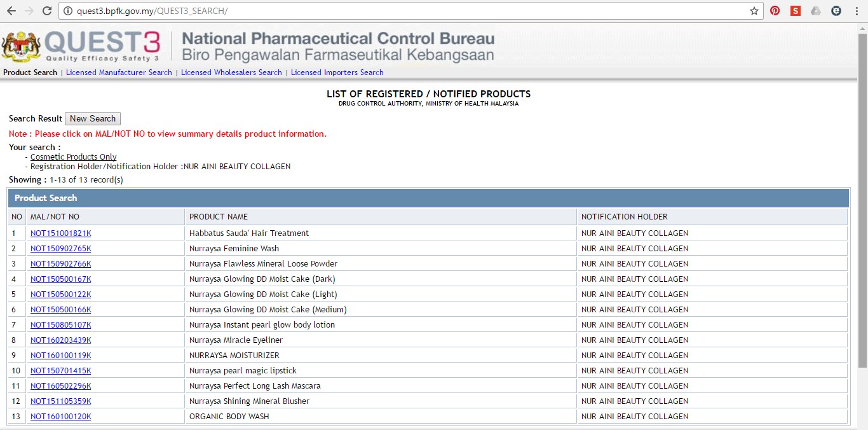The height and width of the screenshot is (430, 868).
Task: Open the Pinterest extension icon
Action: pyautogui.click(x=775, y=11)
